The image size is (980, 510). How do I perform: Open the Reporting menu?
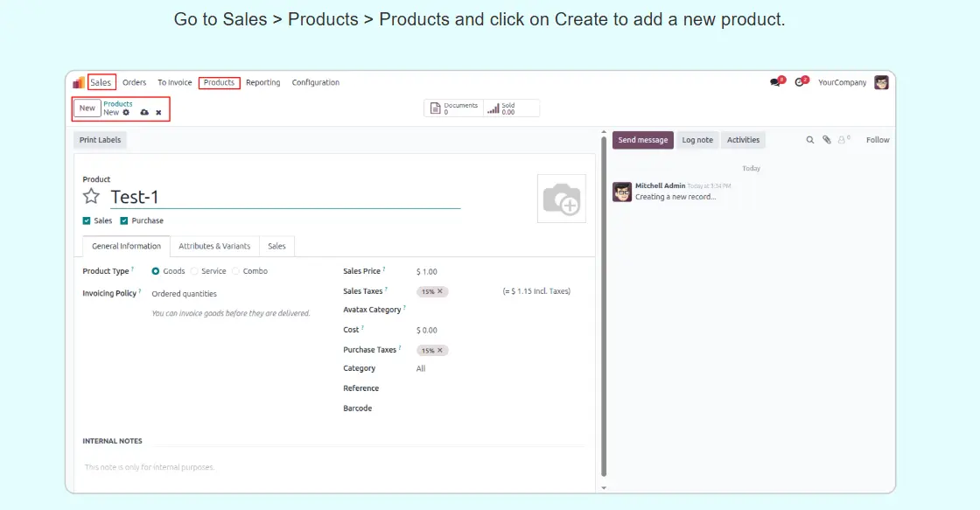click(262, 83)
